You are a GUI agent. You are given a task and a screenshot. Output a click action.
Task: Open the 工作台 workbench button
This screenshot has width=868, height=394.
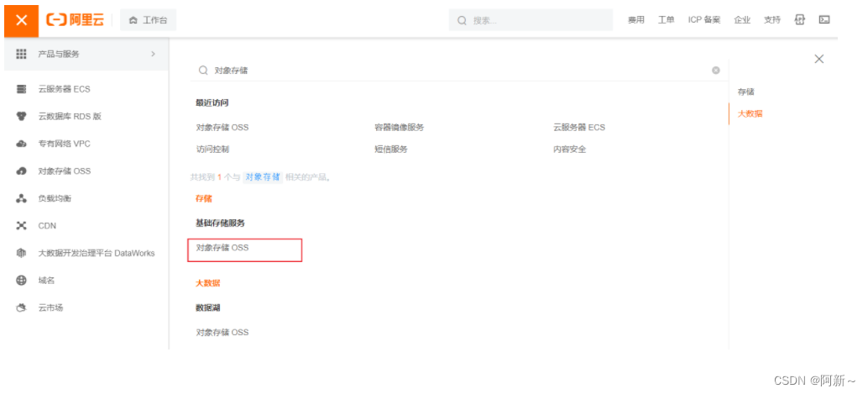[148, 20]
